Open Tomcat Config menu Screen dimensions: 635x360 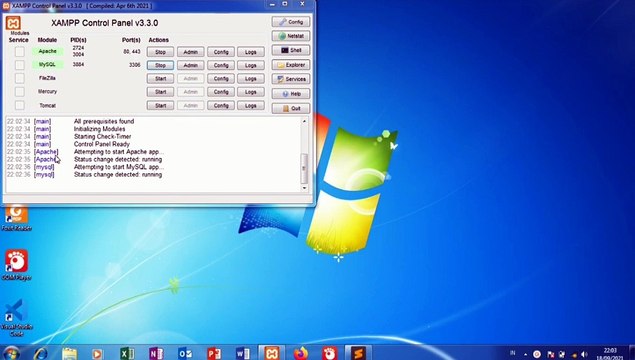point(221,105)
